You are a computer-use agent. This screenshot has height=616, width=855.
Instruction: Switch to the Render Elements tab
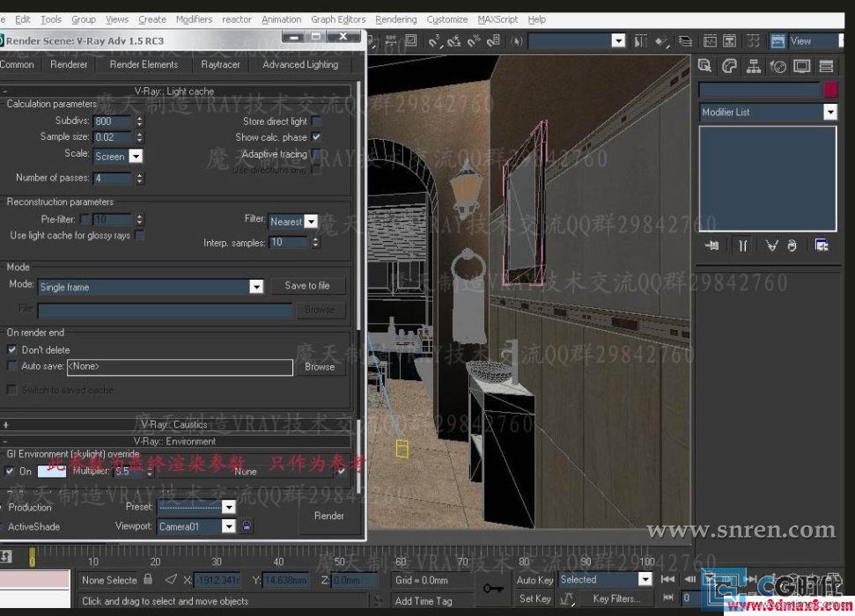(x=144, y=64)
